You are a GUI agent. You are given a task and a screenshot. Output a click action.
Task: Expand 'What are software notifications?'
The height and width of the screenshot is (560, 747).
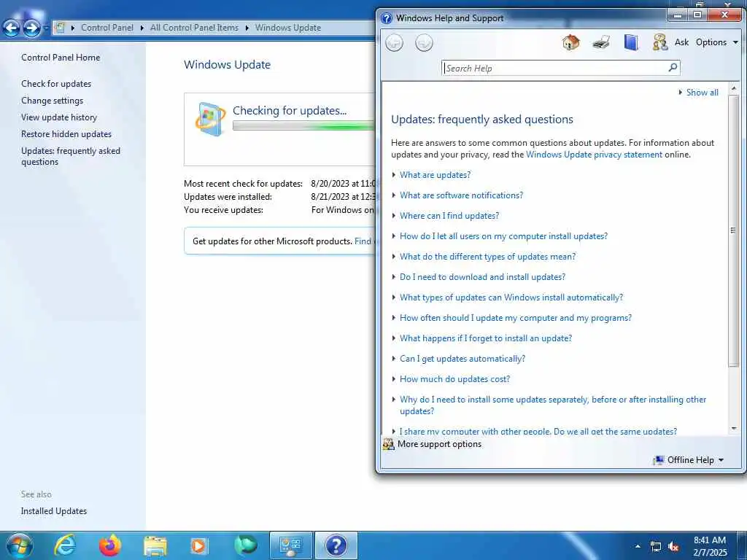click(x=461, y=195)
